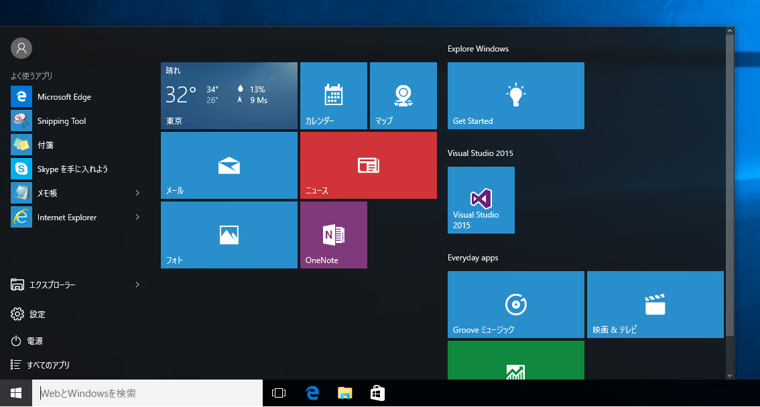
Task: Click the Start button on the taskbar
Action: [16, 393]
